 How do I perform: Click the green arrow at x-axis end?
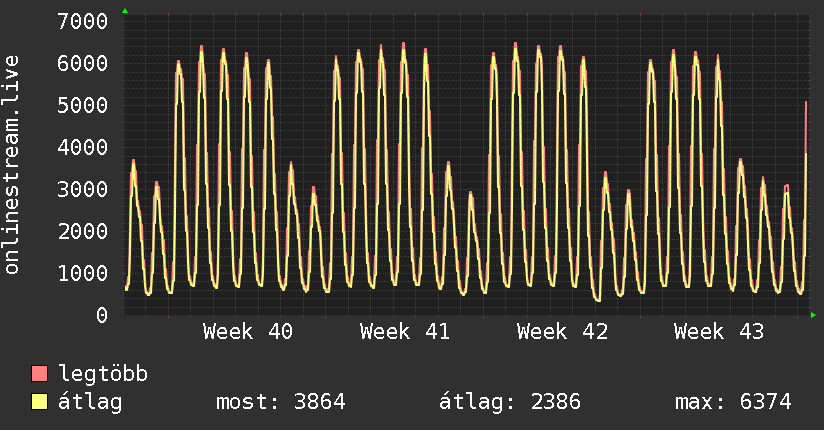(813, 315)
